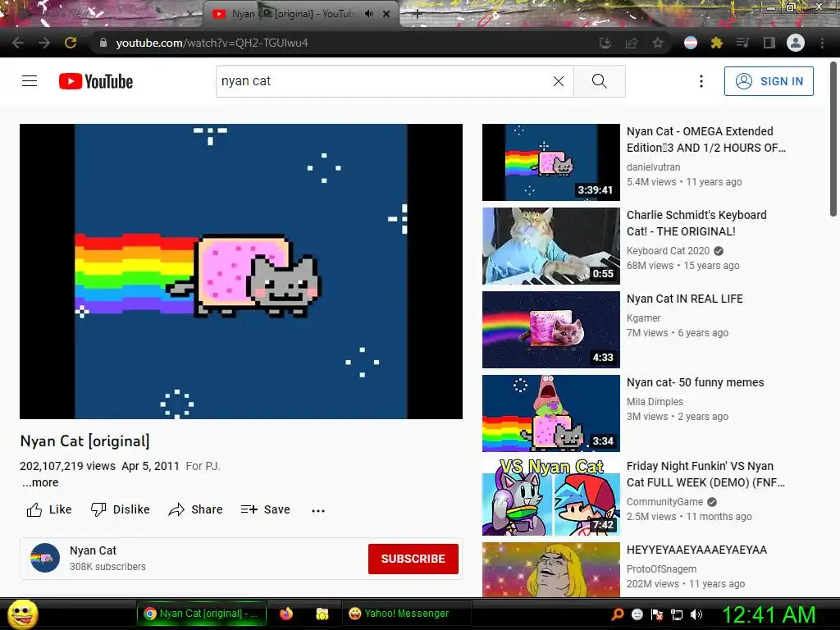
Task: Like the video with thumbs up
Action: tap(48, 509)
